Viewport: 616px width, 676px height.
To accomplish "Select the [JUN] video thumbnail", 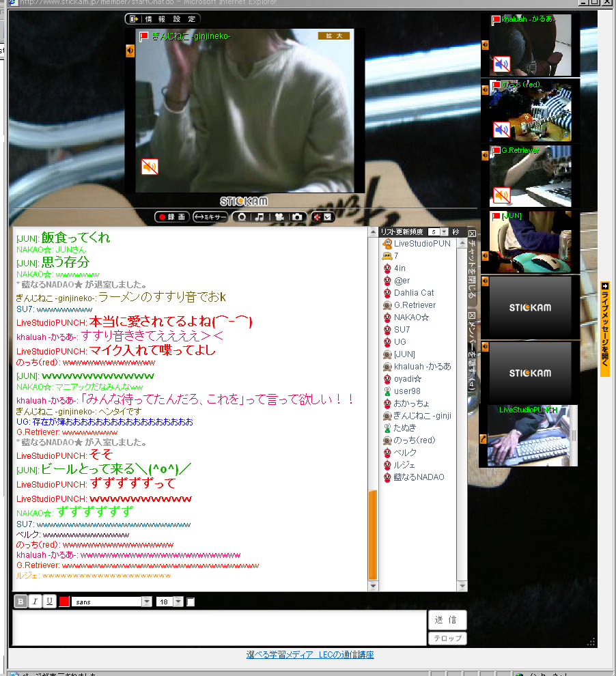I will (x=531, y=242).
